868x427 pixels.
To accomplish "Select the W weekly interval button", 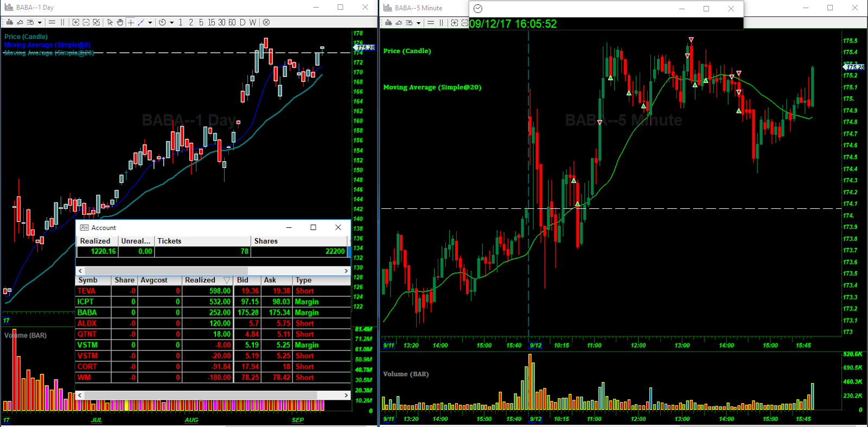I will (253, 22).
